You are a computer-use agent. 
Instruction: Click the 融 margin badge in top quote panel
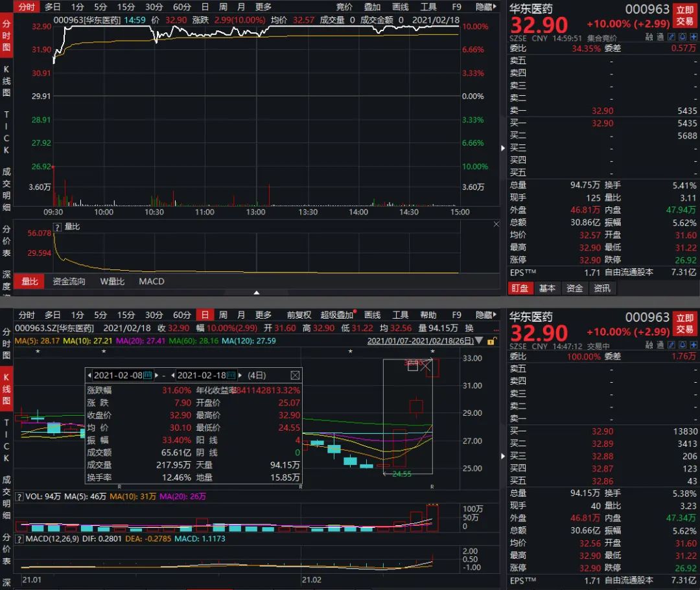649,37
